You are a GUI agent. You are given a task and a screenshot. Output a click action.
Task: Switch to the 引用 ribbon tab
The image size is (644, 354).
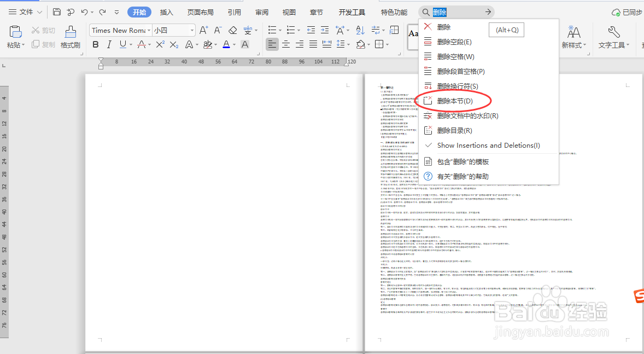click(235, 13)
